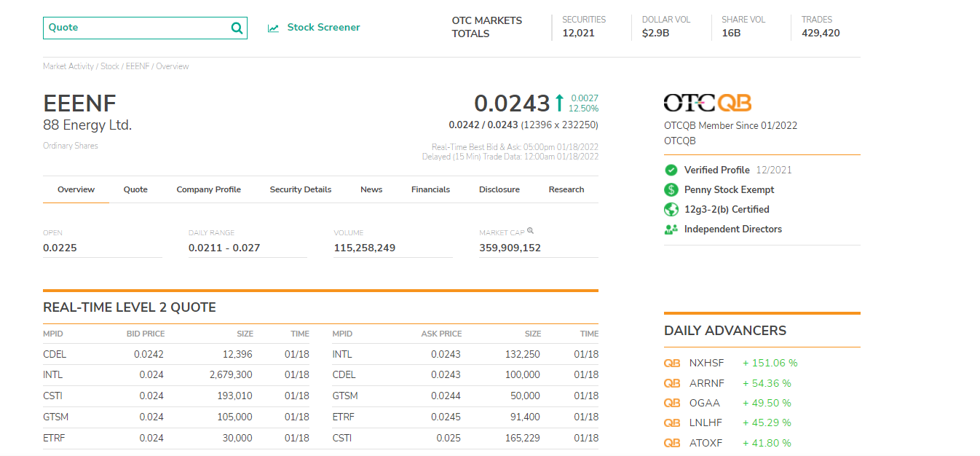Click the CDEL ask size 100,000
Screen dimensions: 980x456
click(x=523, y=375)
